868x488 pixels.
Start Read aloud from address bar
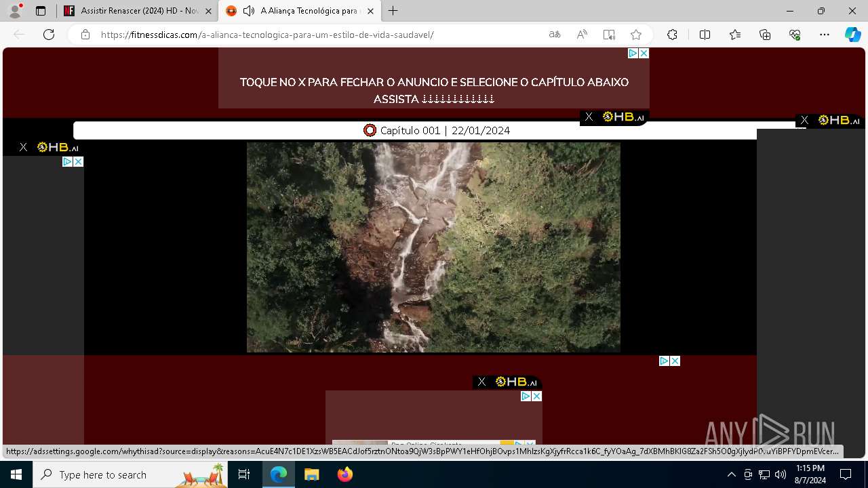(x=582, y=35)
